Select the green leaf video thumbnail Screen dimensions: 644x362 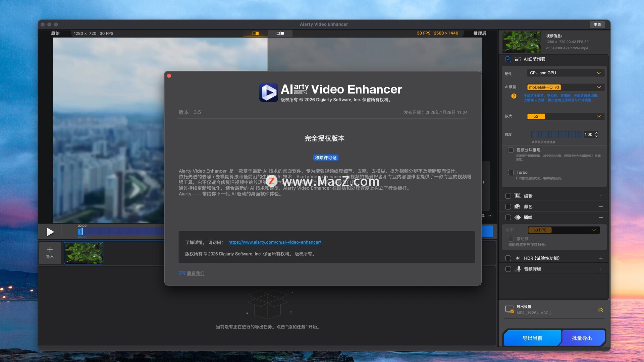tap(84, 253)
